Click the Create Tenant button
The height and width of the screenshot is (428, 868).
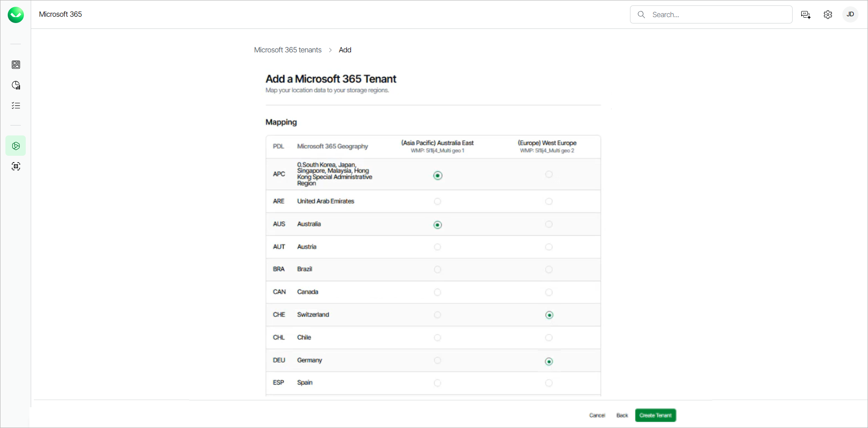tap(655, 415)
